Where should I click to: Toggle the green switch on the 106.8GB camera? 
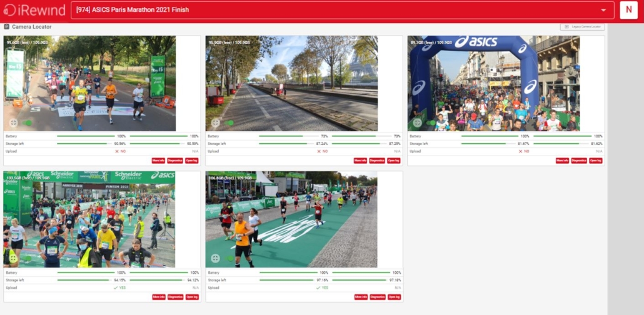click(229, 258)
